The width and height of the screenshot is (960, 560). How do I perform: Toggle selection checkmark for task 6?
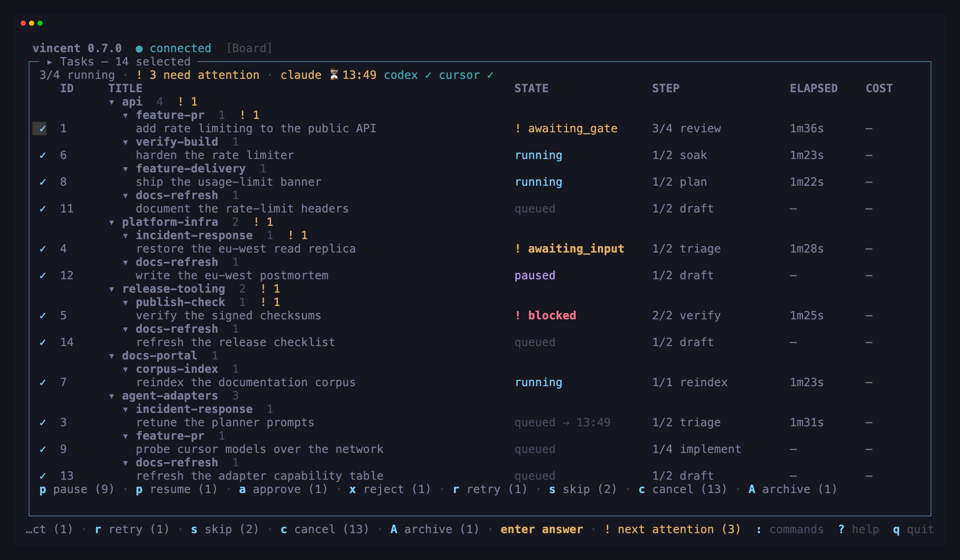pyautogui.click(x=42, y=155)
